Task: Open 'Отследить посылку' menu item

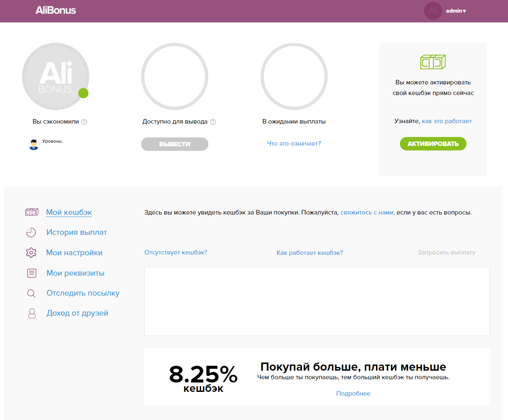Action: click(x=83, y=293)
